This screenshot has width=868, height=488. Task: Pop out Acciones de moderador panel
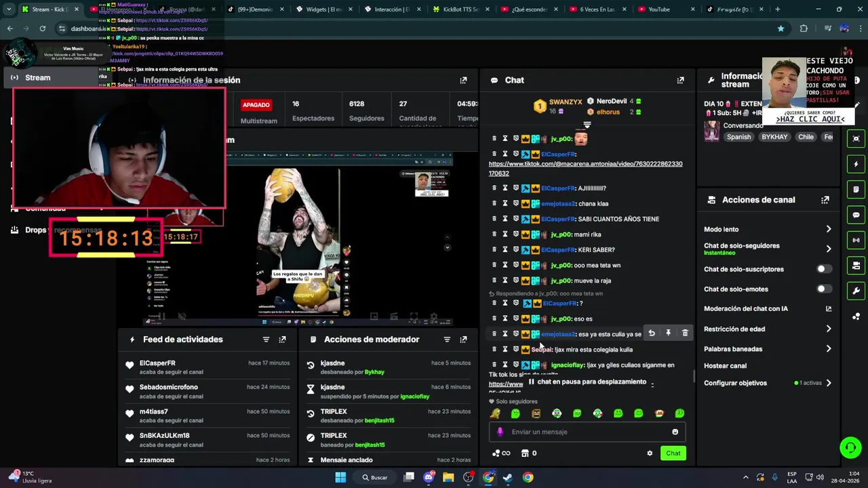point(463,340)
